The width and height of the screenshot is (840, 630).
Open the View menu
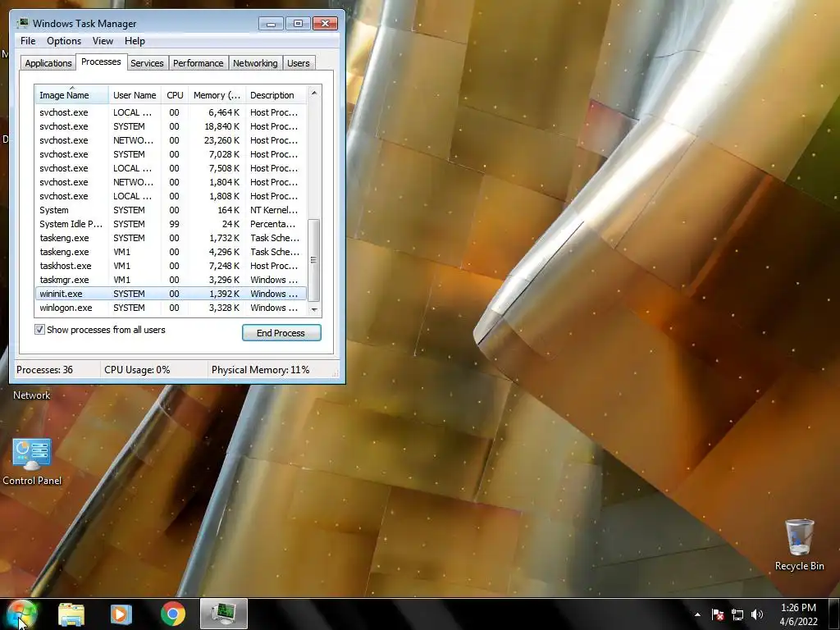pyautogui.click(x=103, y=41)
